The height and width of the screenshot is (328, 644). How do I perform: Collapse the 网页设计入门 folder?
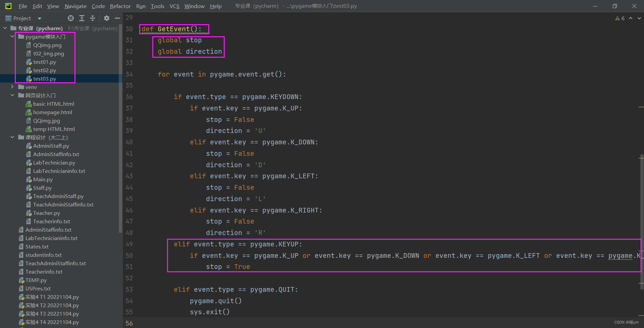pos(12,95)
